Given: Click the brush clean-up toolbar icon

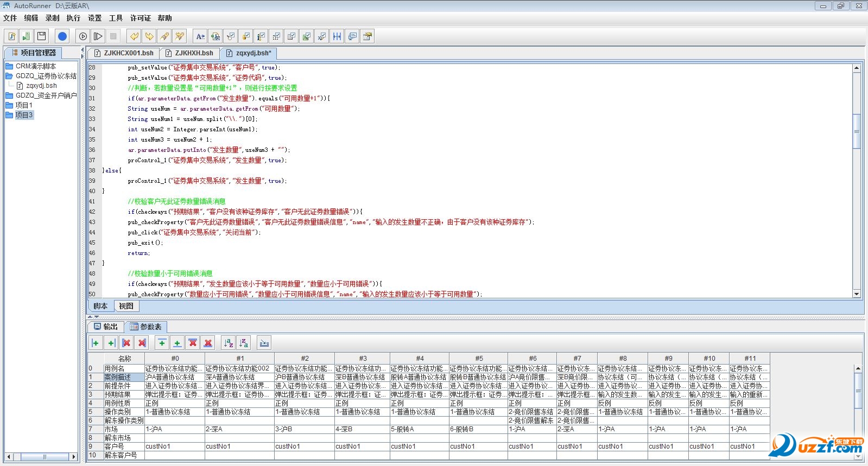Looking at the screenshot, I should click(x=164, y=36).
